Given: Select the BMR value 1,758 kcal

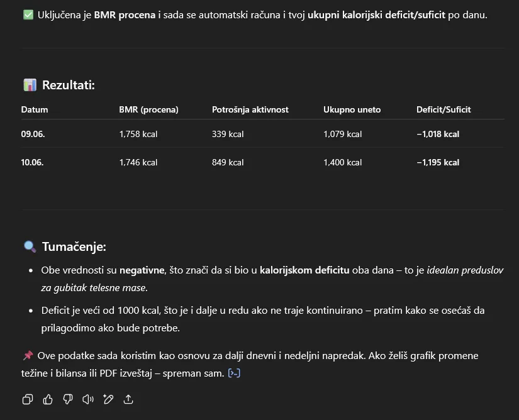Looking at the screenshot, I should [138, 135].
